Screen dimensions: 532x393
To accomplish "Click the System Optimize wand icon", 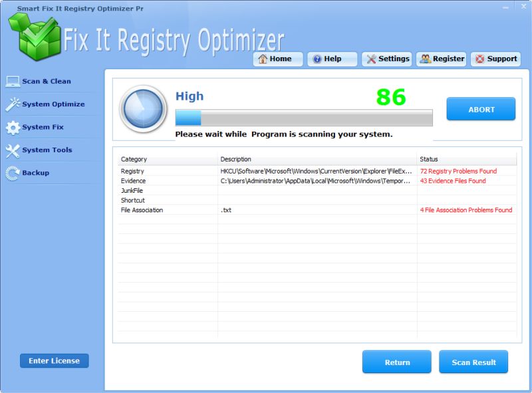I will [x=13, y=104].
